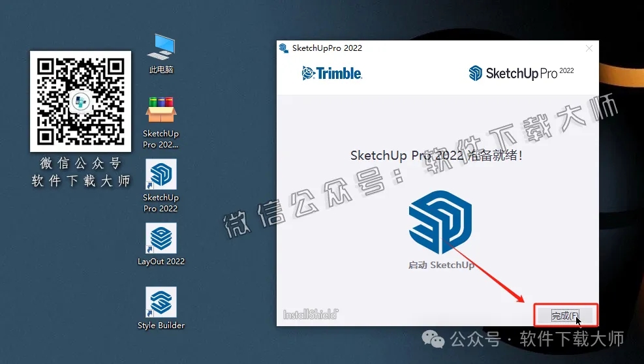Select the SketchUp Pro 2022 desktop shortcut
644x364 pixels.
161,186
